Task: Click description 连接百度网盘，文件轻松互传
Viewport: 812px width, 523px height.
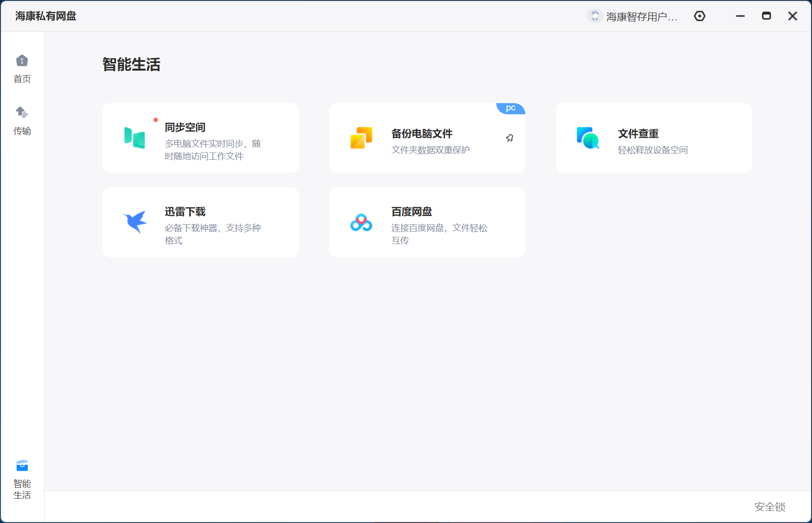Action: click(x=439, y=234)
